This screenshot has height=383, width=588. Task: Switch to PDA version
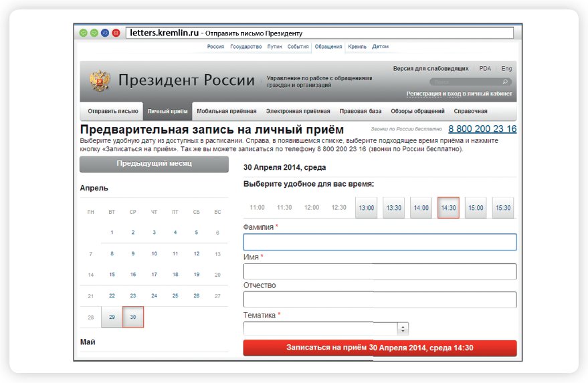pos(485,69)
